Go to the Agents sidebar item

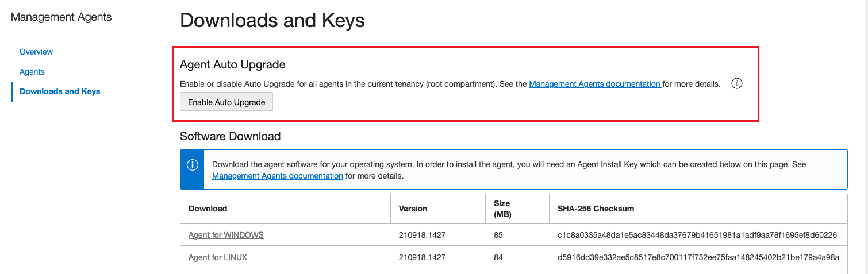32,72
